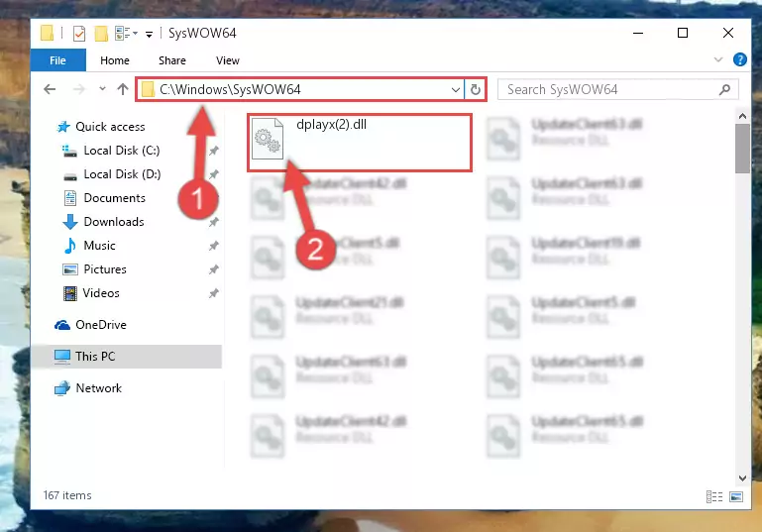Click pin icon beside Pictures

pos(213,269)
